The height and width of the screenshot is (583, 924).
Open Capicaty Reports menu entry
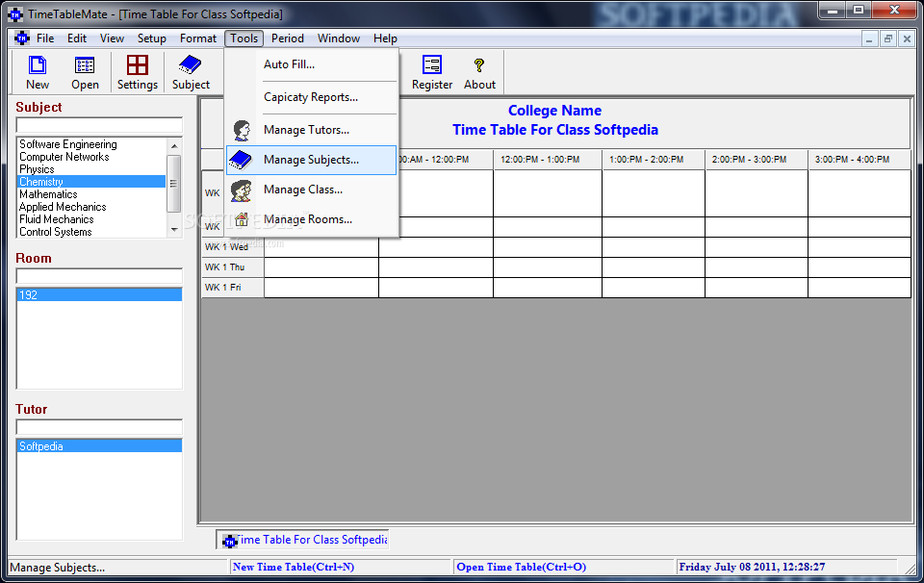(x=311, y=97)
